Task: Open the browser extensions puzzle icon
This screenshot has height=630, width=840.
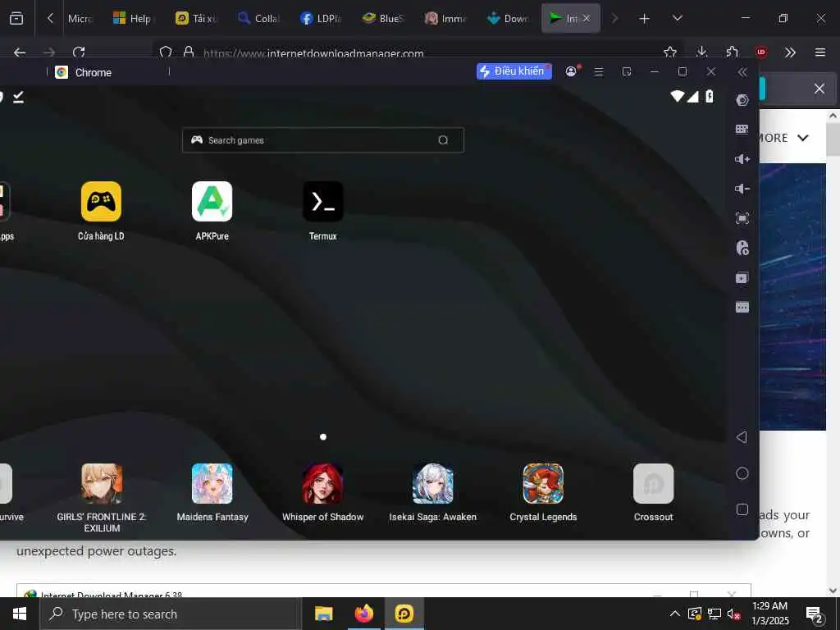Action: click(x=732, y=52)
